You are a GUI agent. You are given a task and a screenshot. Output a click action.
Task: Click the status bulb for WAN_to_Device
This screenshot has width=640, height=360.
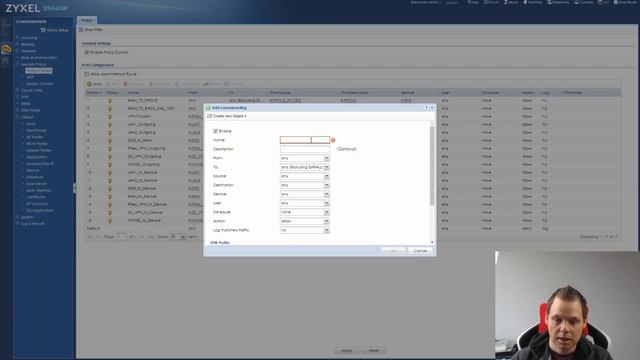point(109,196)
